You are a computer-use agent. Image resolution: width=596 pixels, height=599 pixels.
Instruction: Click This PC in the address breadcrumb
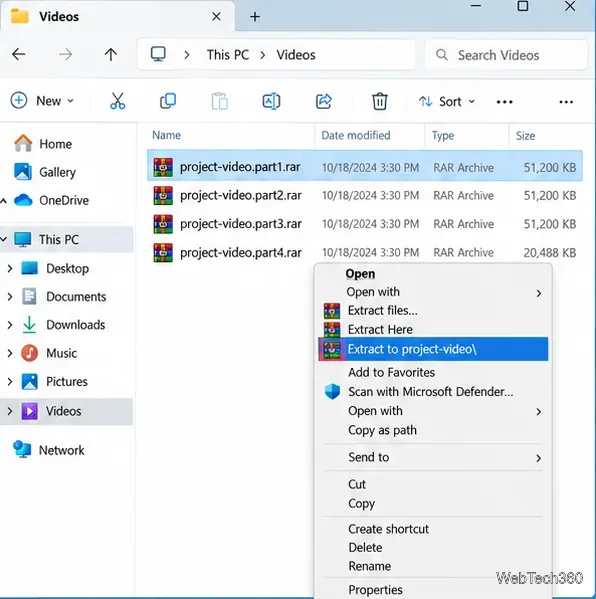228,55
